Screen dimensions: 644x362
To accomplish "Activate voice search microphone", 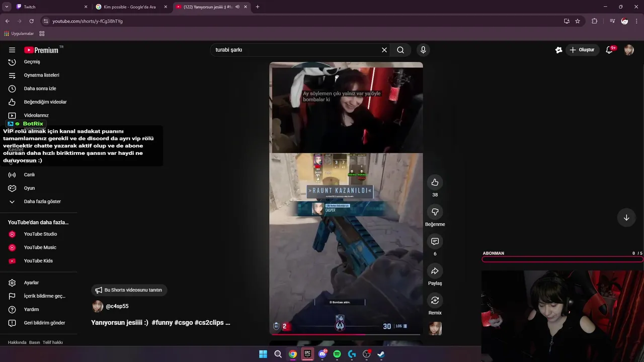I will pyautogui.click(x=423, y=50).
